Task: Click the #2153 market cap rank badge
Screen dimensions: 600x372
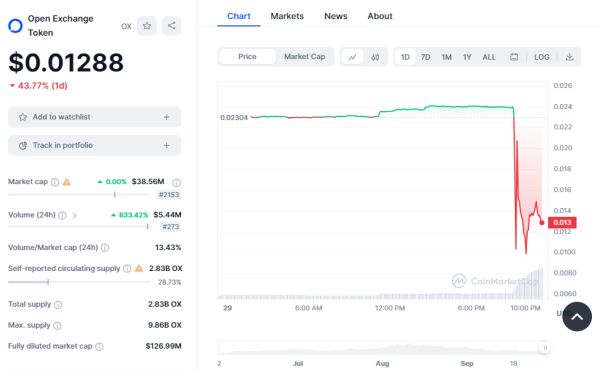Action: tap(169, 194)
